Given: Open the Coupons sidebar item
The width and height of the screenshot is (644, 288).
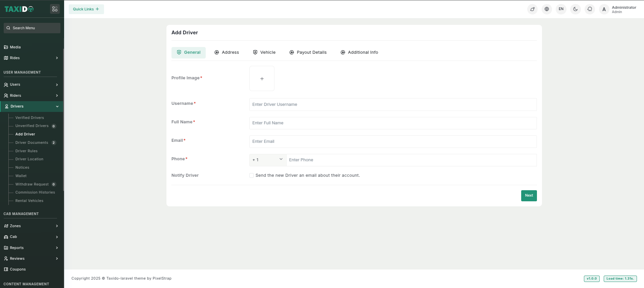Looking at the screenshot, I should (18, 269).
